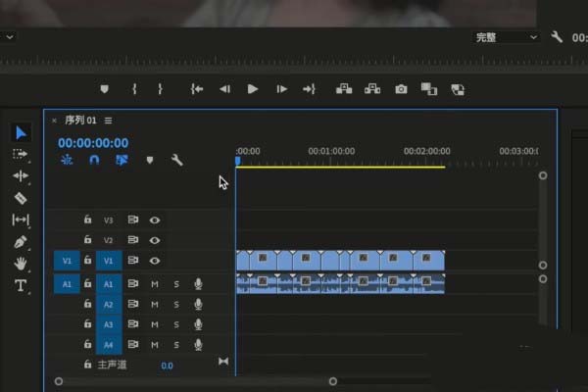Click the blue timecode 00:00:00:00 field
The width and height of the screenshot is (588, 392).
point(93,142)
